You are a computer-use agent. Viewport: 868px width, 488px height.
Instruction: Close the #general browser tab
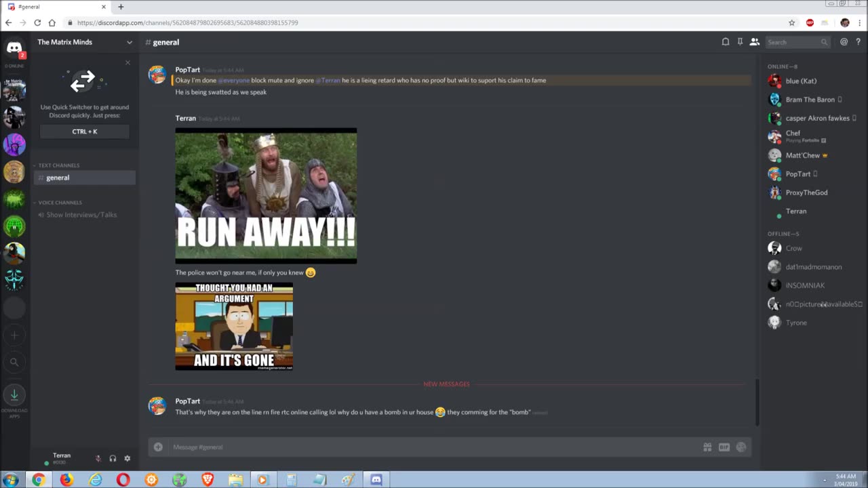tap(104, 7)
